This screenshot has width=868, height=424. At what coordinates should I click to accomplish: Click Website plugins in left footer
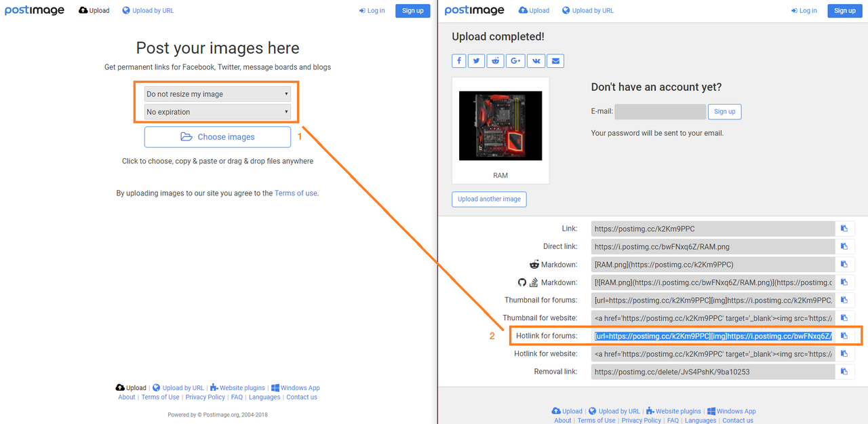click(x=237, y=388)
